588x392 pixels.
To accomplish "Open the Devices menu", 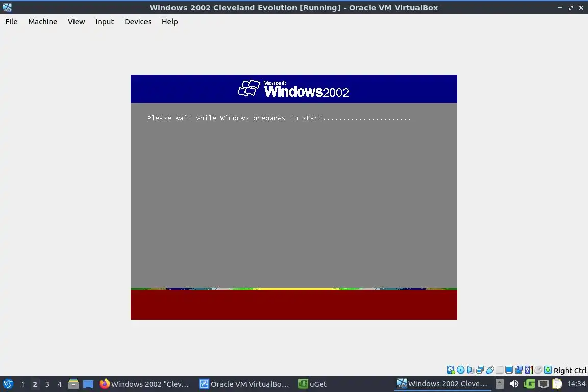I will coord(138,22).
